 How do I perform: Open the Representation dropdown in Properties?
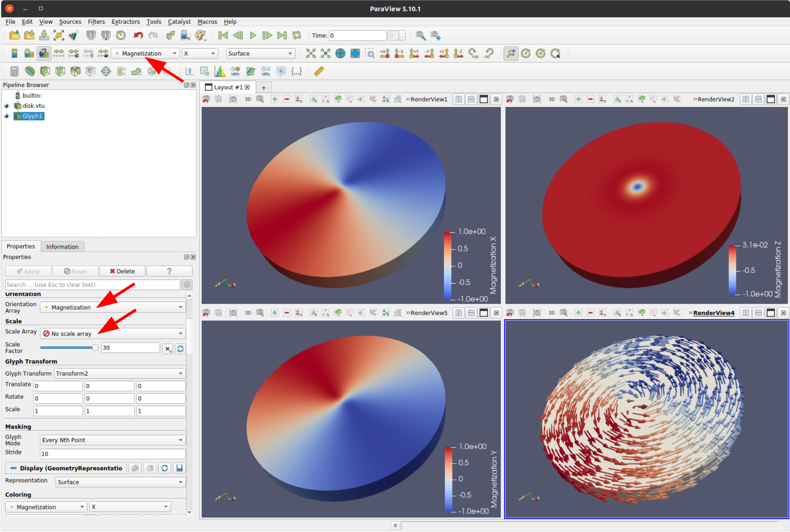(120, 482)
